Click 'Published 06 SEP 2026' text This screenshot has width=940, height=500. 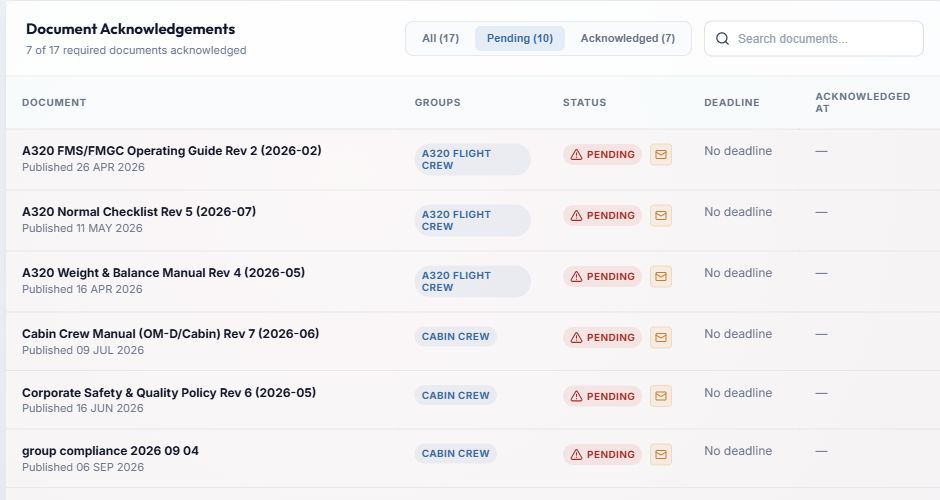(83, 467)
